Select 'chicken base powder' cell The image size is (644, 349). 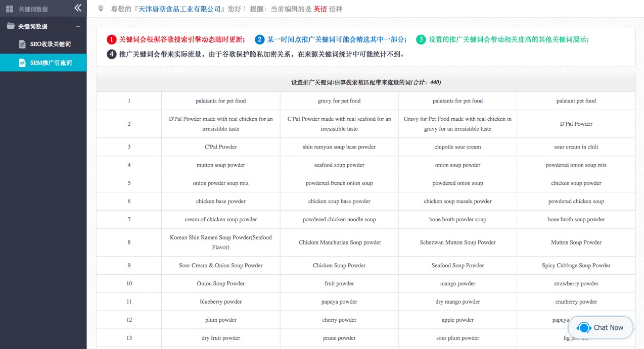(x=221, y=202)
